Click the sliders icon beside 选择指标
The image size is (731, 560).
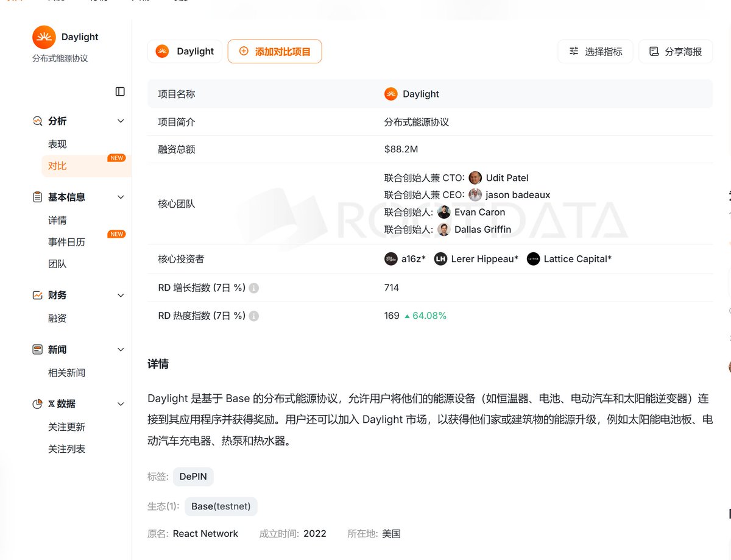coord(574,51)
